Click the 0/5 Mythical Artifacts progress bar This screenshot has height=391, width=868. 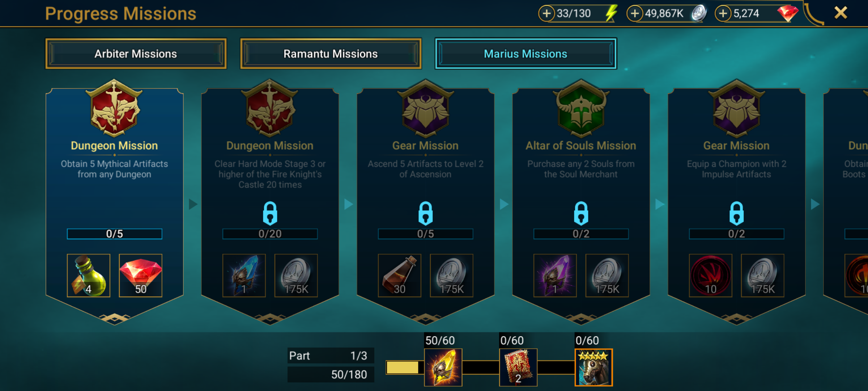coord(114,234)
